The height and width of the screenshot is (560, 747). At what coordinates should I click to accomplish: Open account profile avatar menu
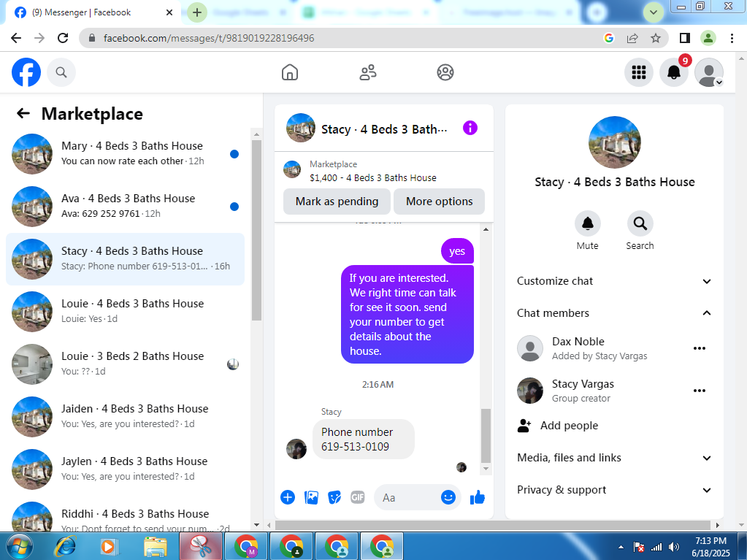[709, 72]
